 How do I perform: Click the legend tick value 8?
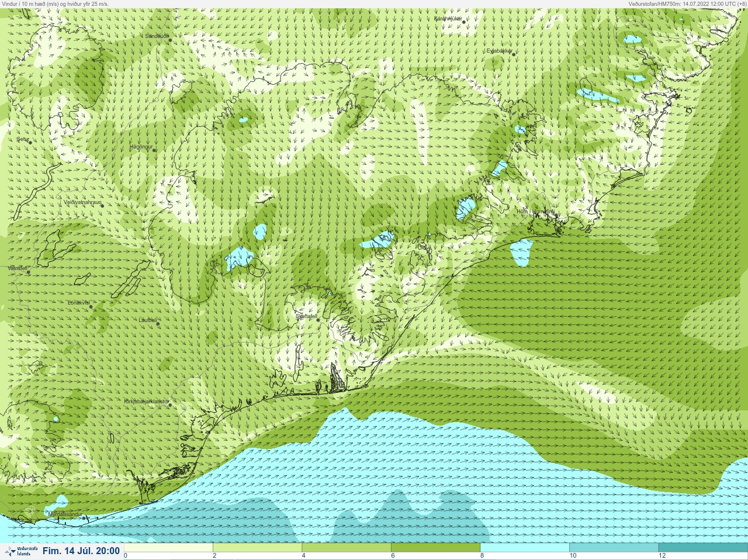(482, 556)
